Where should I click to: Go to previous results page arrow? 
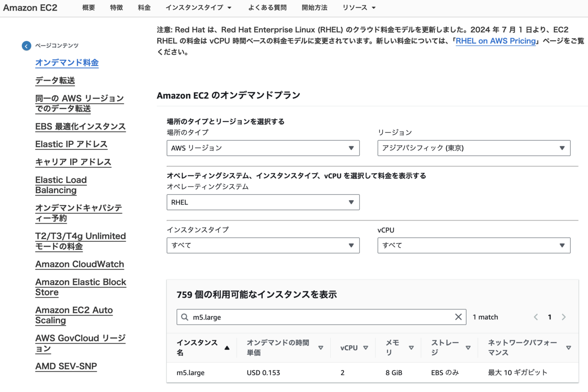coord(536,317)
